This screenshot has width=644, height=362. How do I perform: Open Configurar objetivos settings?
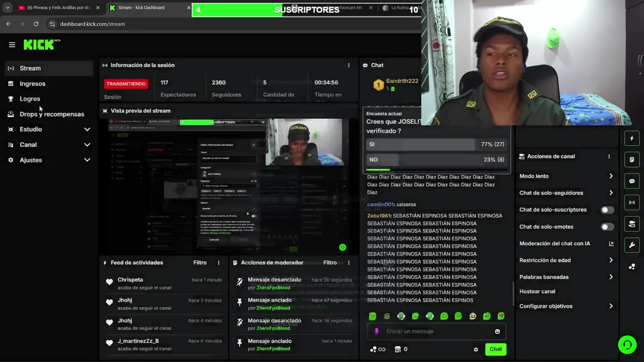pyautogui.click(x=566, y=306)
